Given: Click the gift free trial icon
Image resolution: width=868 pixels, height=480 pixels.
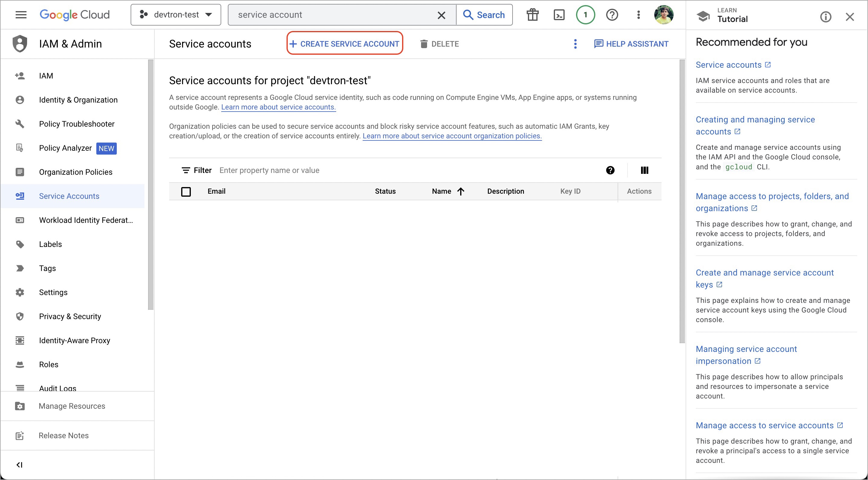Looking at the screenshot, I should coord(532,15).
